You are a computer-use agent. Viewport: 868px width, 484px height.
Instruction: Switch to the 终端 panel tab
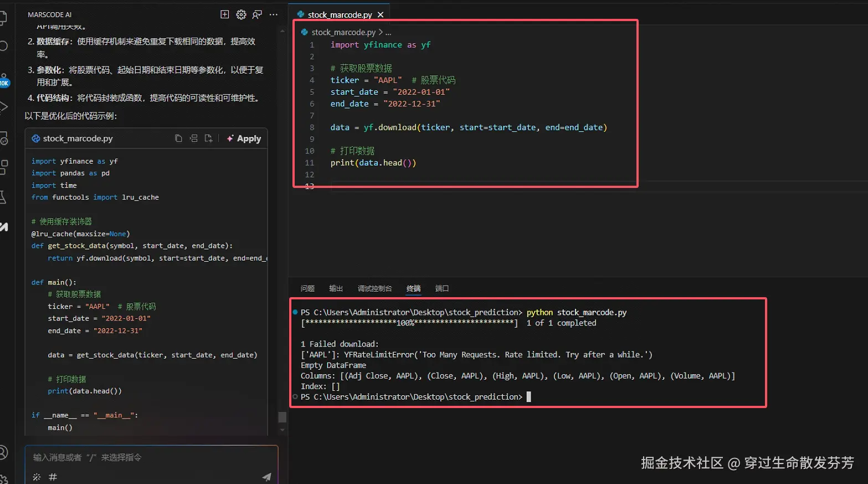(413, 288)
